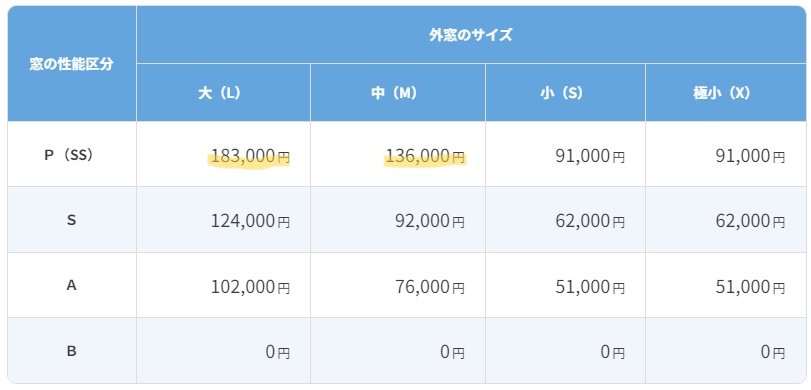The height and width of the screenshot is (390, 811).
Task: Click the 102,000円 cell
Action: [x=223, y=285]
